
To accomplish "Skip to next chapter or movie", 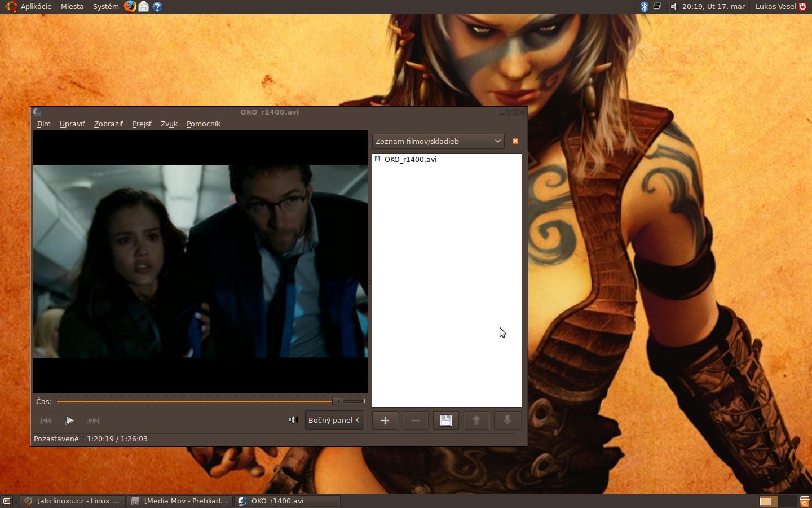I will (94, 420).
